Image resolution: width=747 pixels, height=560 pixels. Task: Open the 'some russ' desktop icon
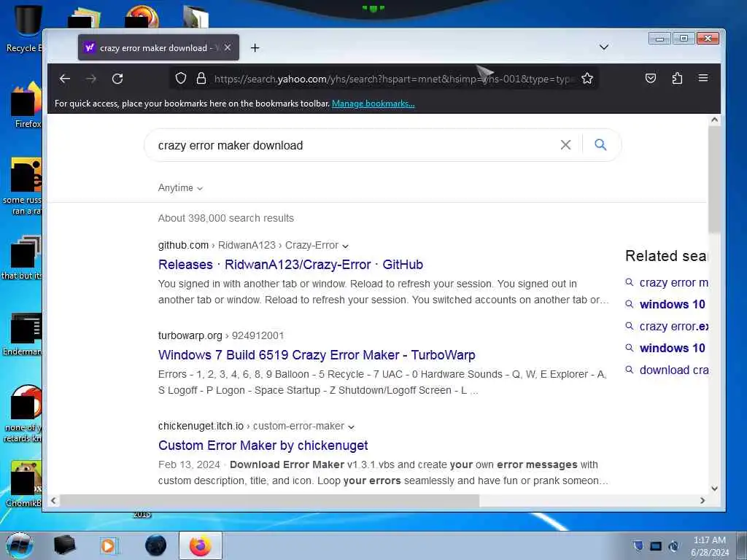pyautogui.click(x=23, y=186)
